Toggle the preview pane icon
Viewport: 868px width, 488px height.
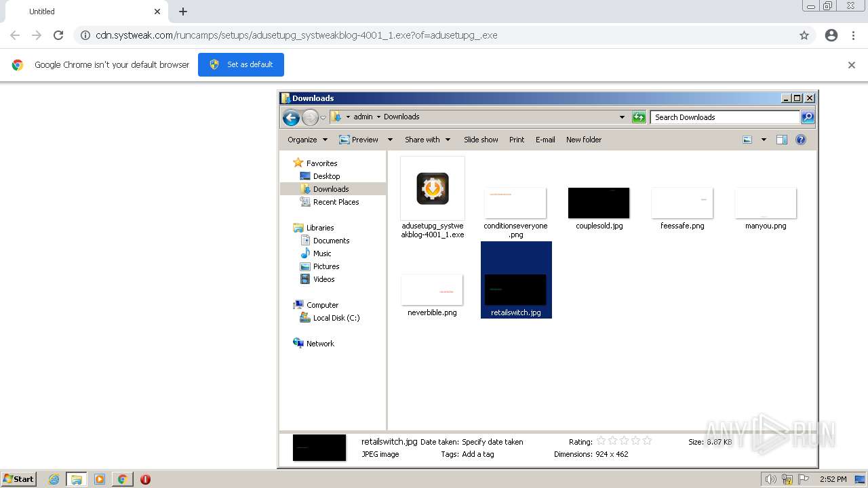click(782, 140)
